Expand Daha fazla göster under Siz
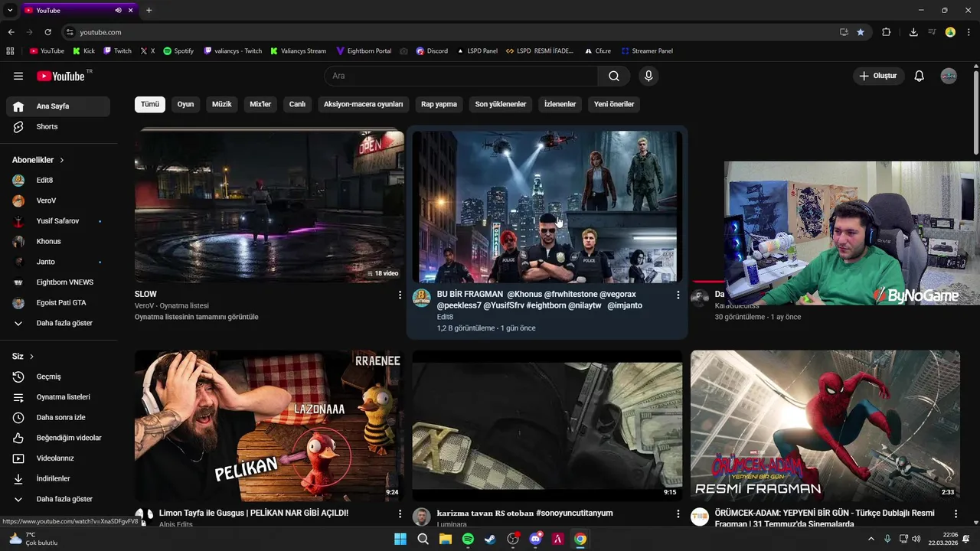980x551 pixels. point(58,499)
